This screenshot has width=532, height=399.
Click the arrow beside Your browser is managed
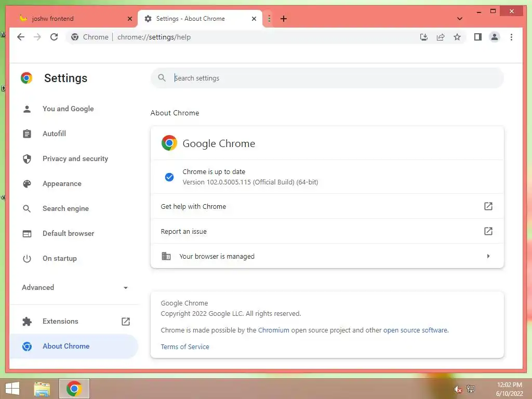pyautogui.click(x=488, y=256)
